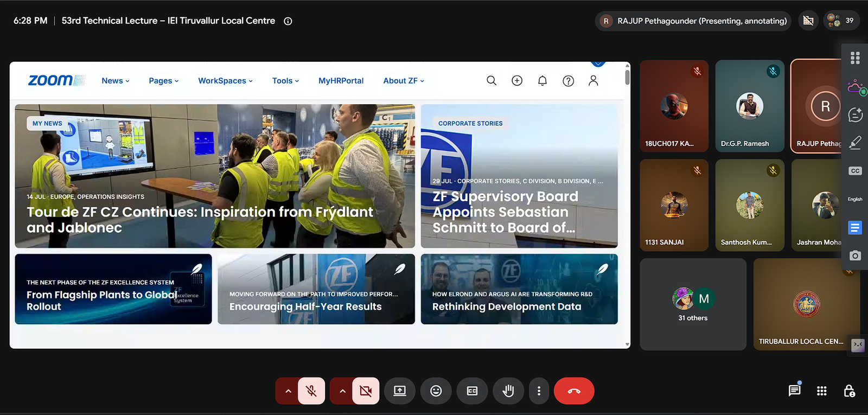Open the MyHRPortal menu item
Screen dimensions: 868x415
click(x=341, y=81)
